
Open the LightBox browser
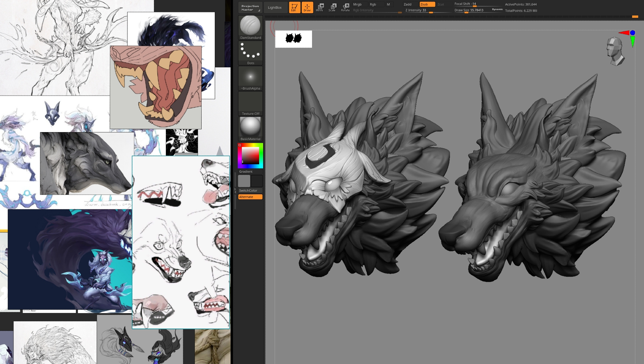click(275, 8)
